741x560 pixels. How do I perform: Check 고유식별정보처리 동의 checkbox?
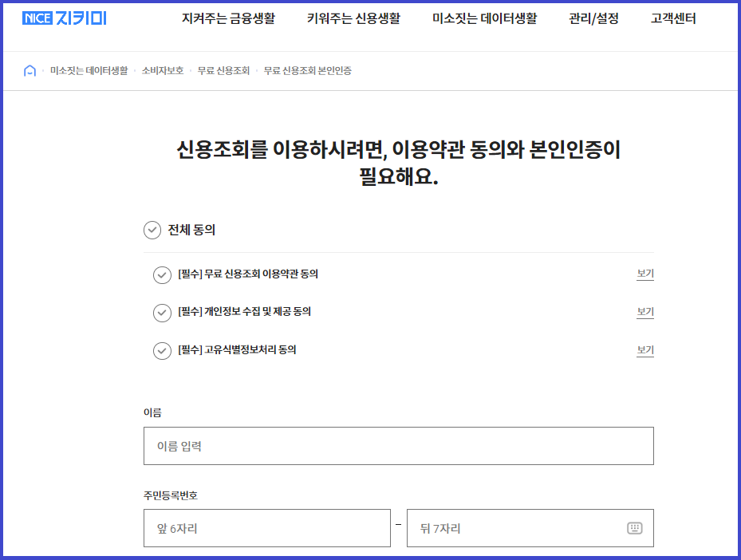162,351
